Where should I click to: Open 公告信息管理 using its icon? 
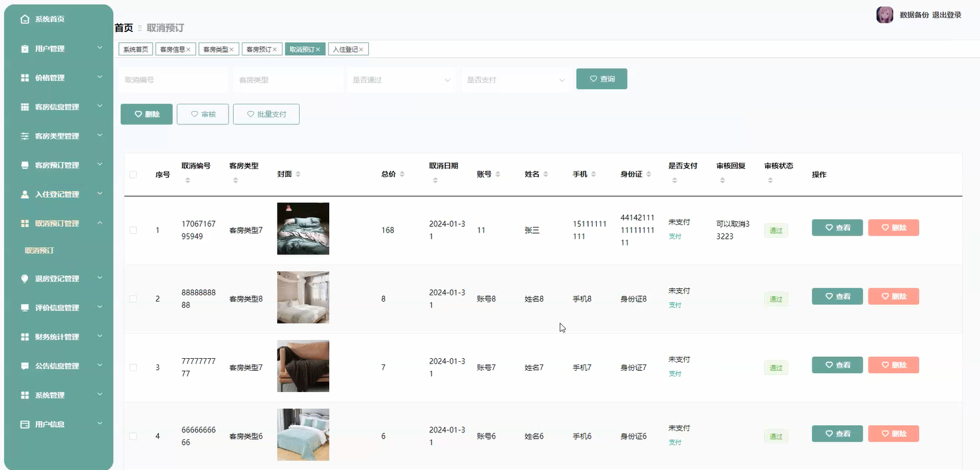coord(24,366)
